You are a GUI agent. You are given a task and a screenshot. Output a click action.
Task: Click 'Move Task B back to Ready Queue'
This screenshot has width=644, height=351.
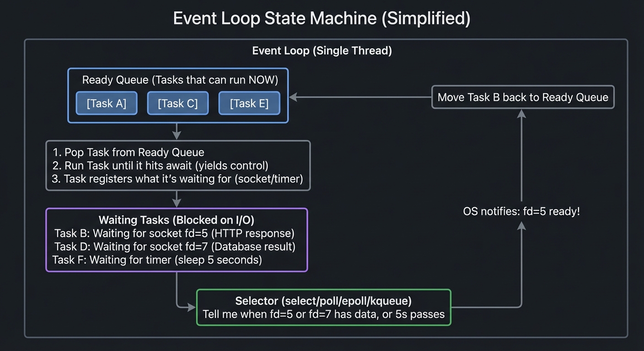click(x=523, y=97)
